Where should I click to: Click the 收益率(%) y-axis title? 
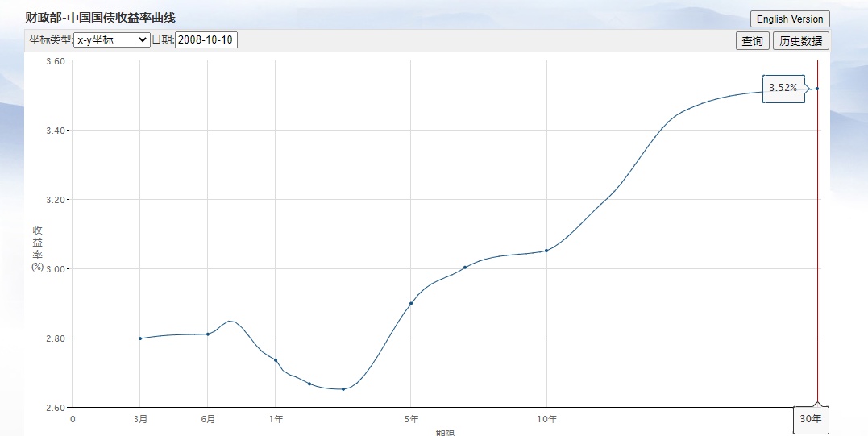37,248
